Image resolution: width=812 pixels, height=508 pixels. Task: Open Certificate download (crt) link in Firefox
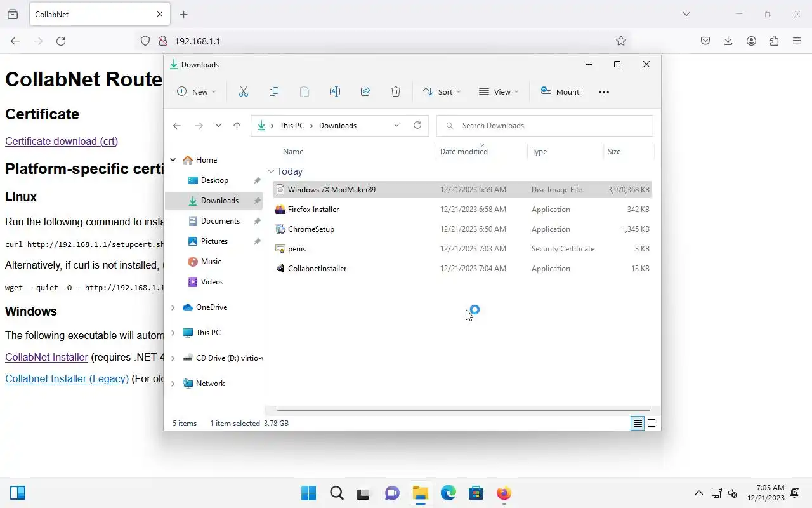click(62, 141)
